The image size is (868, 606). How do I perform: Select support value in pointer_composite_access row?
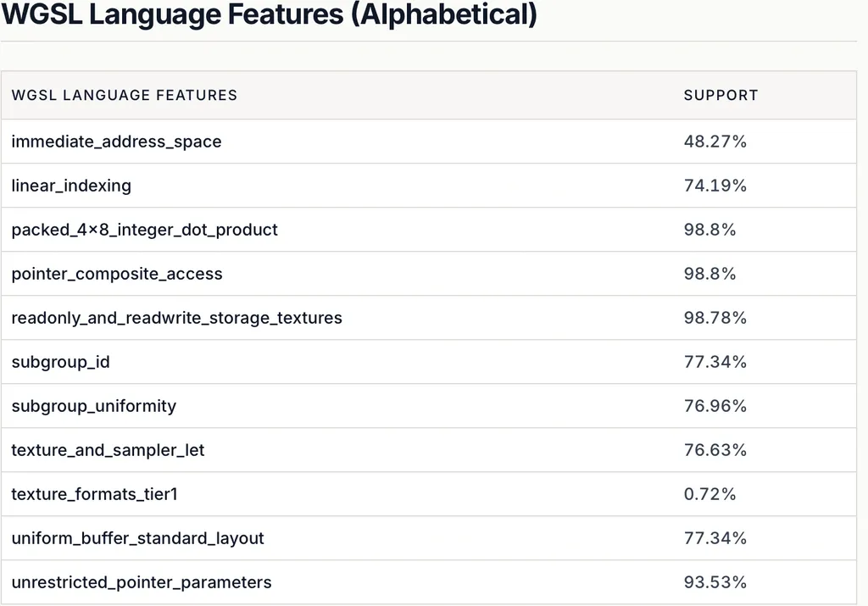tap(709, 274)
